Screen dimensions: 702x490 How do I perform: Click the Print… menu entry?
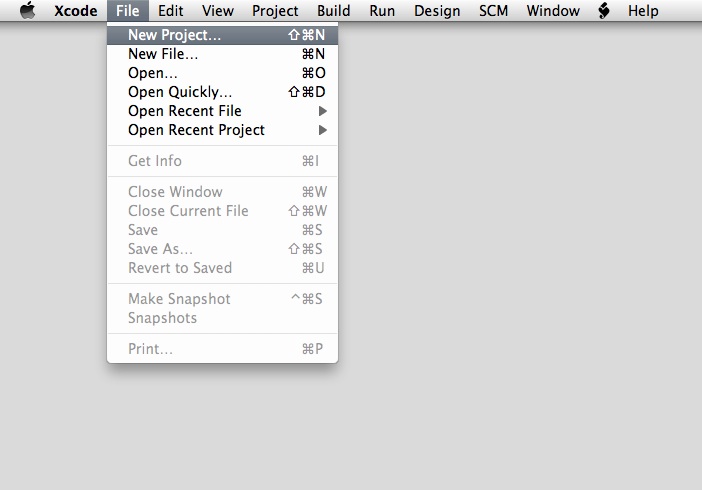click(223, 348)
